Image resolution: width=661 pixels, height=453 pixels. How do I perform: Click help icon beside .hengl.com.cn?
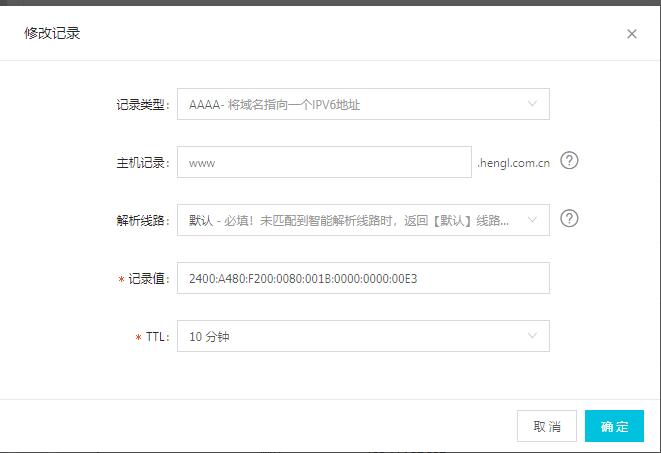569,161
